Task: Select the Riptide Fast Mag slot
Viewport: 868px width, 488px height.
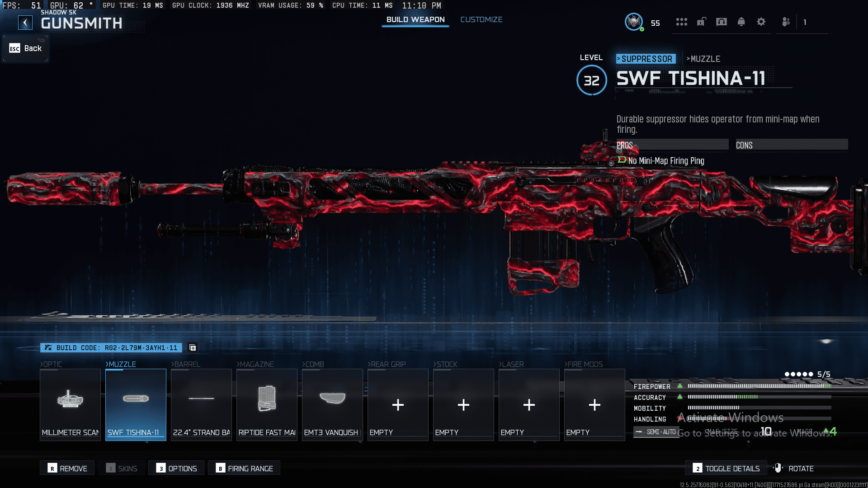Action: (x=267, y=404)
